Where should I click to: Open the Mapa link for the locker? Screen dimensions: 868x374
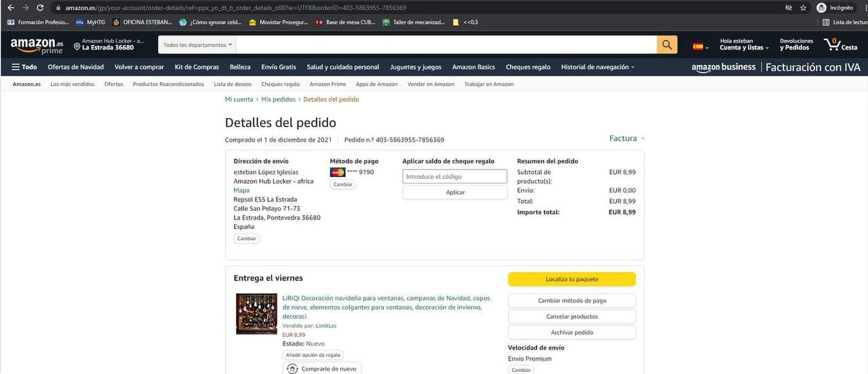tap(241, 190)
